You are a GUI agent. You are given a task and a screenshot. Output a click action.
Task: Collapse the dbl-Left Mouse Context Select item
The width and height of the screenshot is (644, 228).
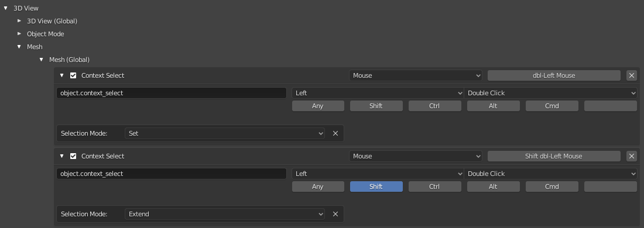click(62, 75)
